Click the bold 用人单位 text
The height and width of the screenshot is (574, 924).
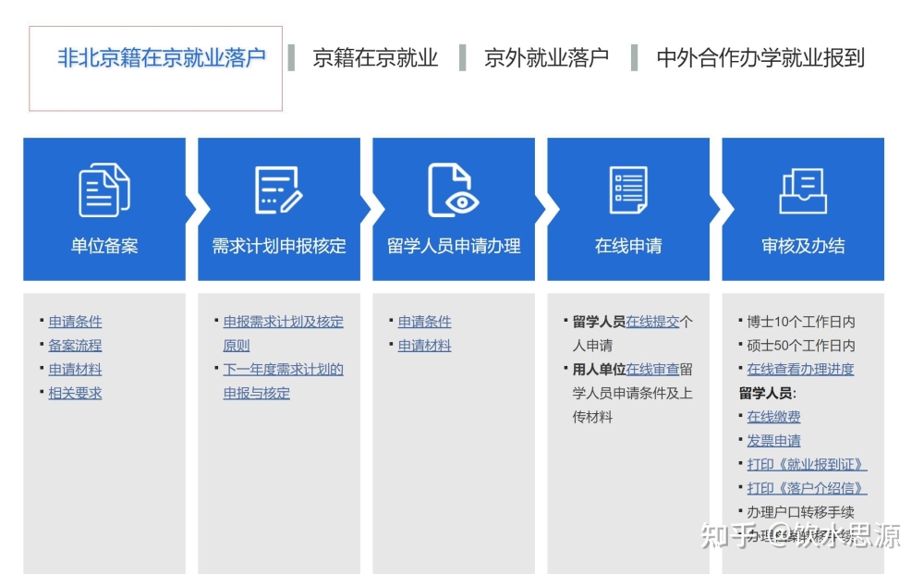[599, 370]
